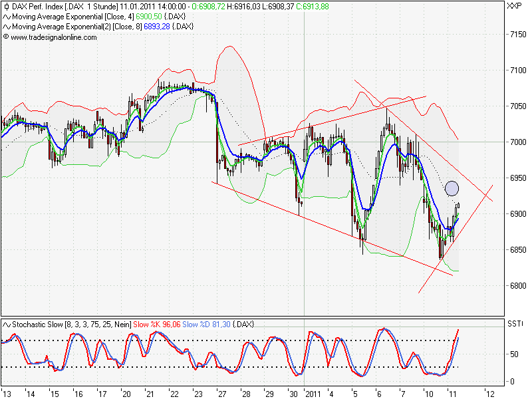The width and height of the screenshot is (532, 399).
Task: Select the gray circle annotation on the chart
Action: click(452, 190)
